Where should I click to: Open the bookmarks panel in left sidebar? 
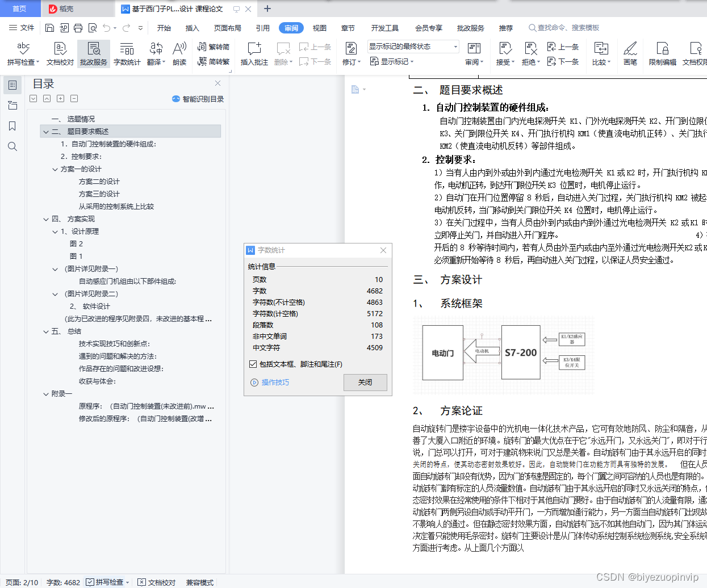click(12, 126)
